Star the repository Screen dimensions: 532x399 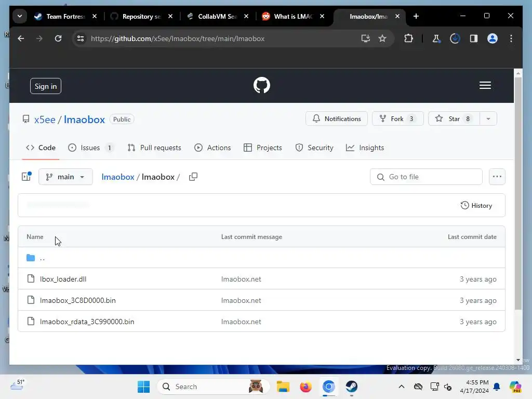[454, 119]
